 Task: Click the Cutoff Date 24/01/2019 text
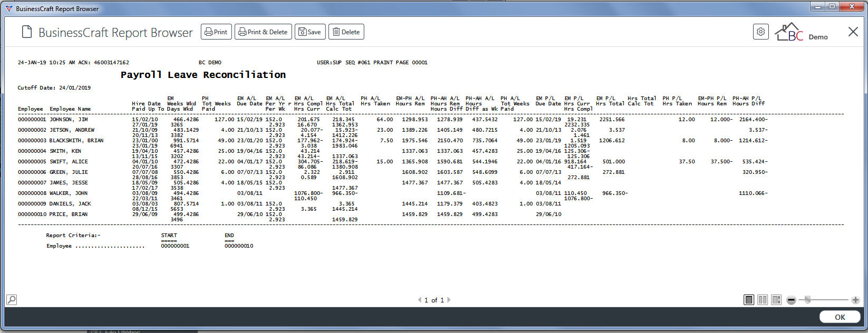tap(54, 88)
